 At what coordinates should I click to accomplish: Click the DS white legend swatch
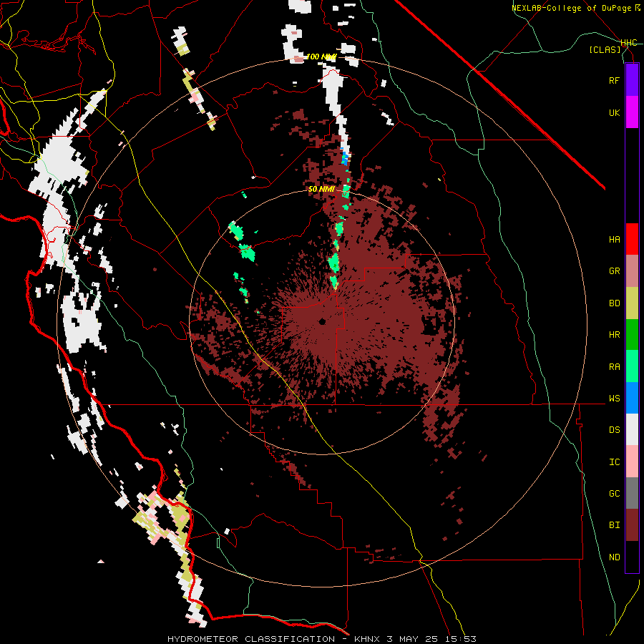coord(632,429)
